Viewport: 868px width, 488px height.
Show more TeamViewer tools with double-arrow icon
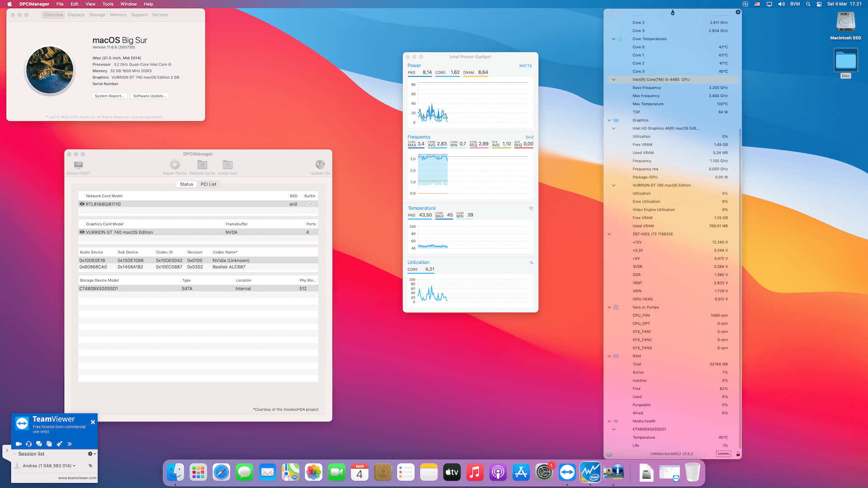(70, 444)
